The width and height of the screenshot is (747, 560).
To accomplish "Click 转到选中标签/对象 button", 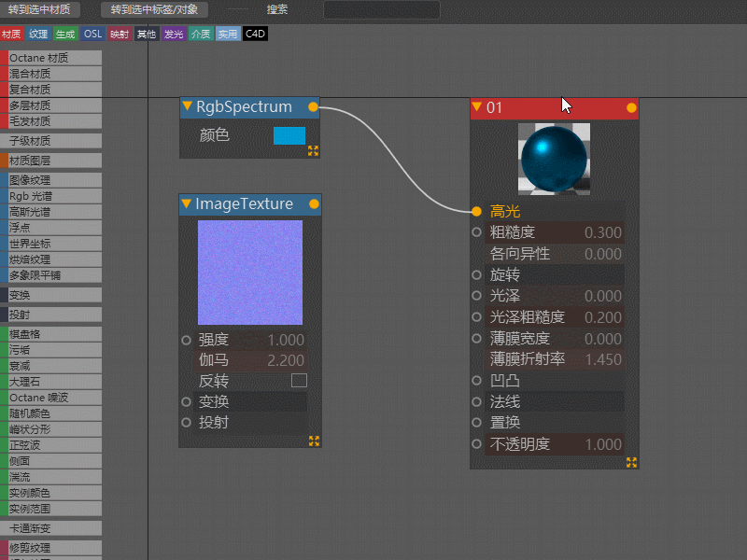I will click(154, 9).
